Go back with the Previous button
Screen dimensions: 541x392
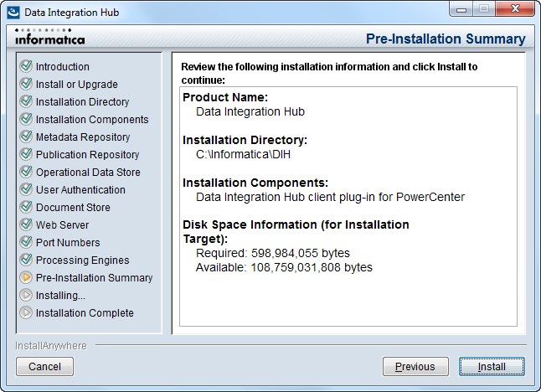pos(415,367)
